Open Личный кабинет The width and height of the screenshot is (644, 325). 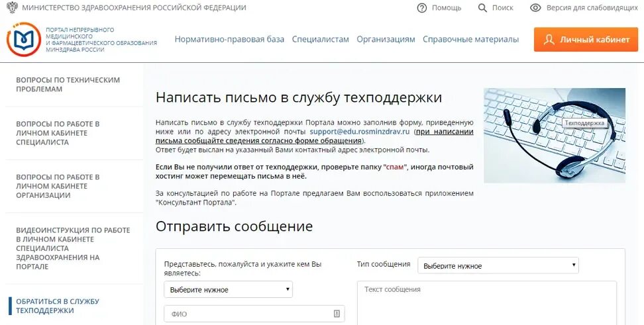586,40
